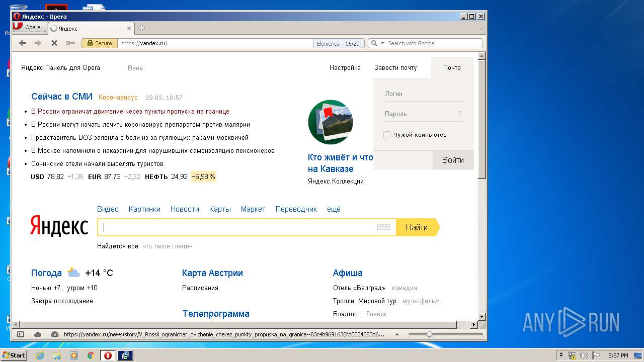Go forward with the forward arrow

(x=38, y=43)
